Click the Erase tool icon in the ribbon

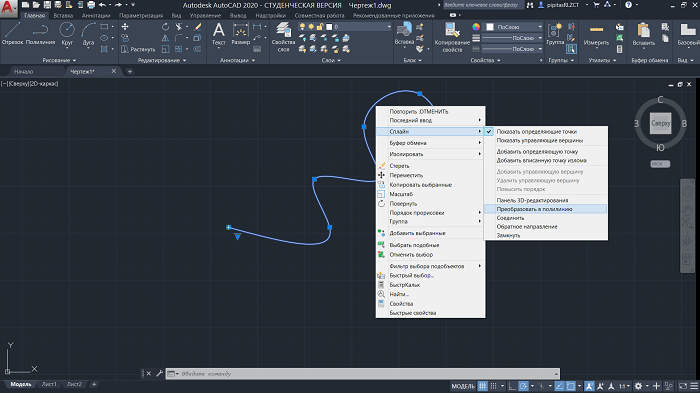point(198,27)
